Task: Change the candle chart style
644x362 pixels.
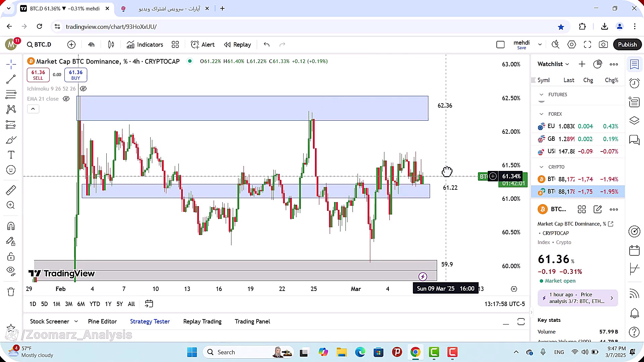Action: [x=111, y=45]
